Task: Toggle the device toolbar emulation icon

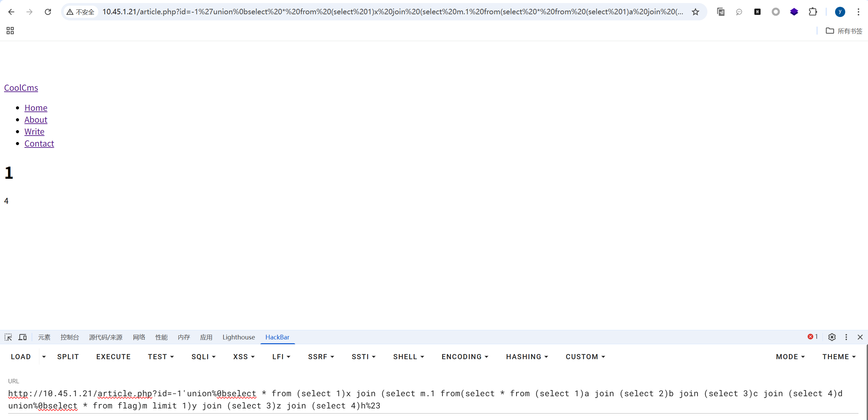Action: (23, 337)
